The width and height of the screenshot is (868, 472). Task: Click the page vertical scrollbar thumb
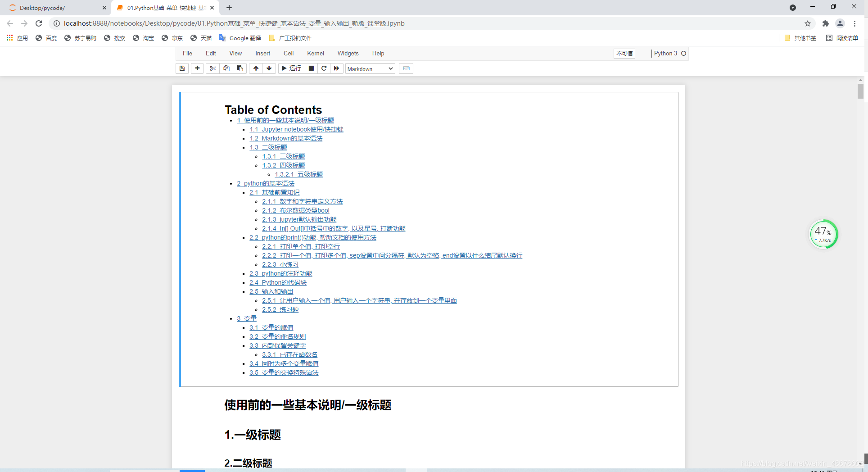[860, 91]
